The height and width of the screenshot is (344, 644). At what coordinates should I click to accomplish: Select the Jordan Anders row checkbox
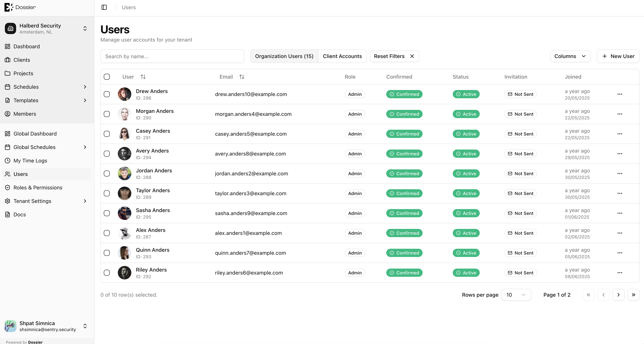tap(107, 174)
